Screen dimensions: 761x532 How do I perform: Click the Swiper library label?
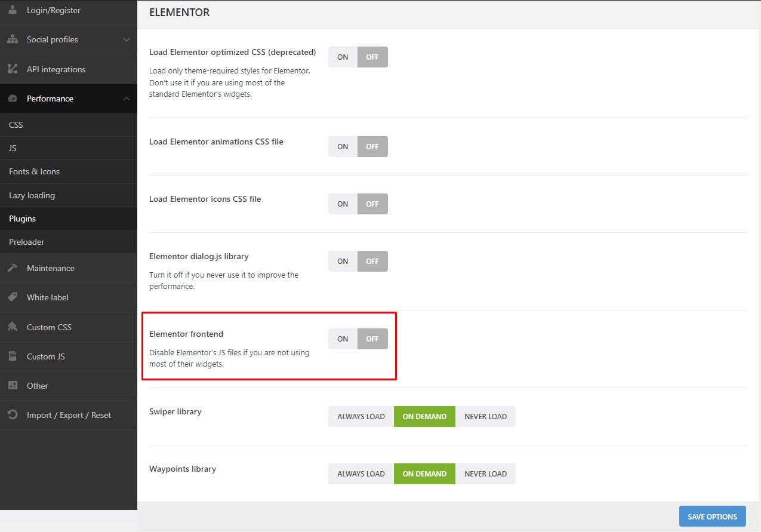point(175,411)
